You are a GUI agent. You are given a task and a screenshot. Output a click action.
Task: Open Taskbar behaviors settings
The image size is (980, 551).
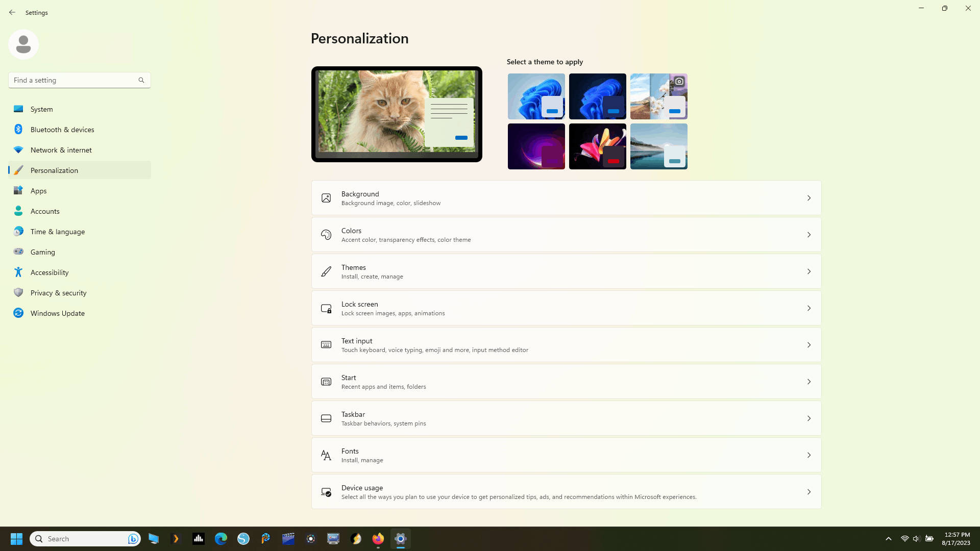pyautogui.click(x=566, y=418)
